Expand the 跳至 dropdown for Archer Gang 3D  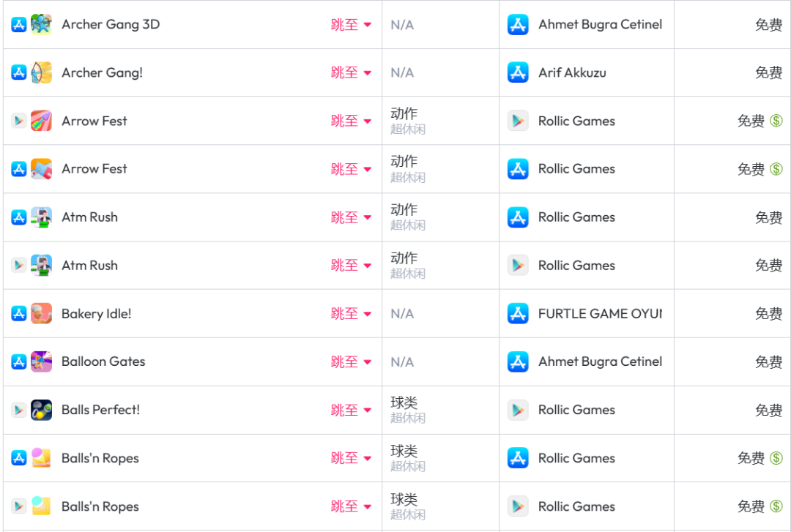(351, 24)
